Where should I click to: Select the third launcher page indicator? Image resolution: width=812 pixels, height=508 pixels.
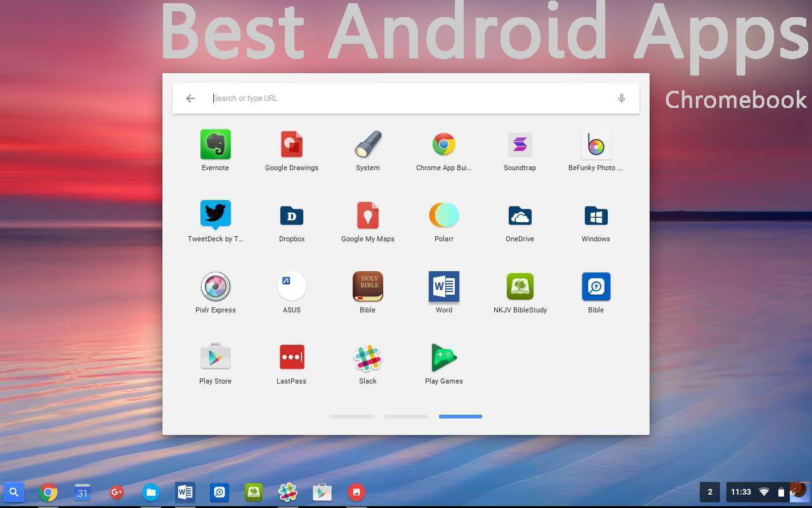[x=461, y=417]
